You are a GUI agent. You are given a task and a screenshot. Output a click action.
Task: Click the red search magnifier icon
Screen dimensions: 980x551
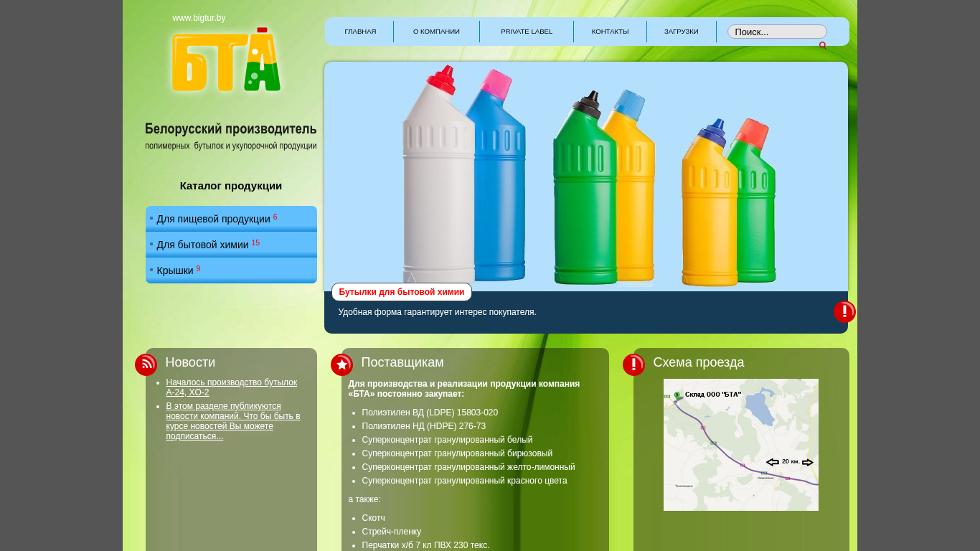[x=823, y=46]
